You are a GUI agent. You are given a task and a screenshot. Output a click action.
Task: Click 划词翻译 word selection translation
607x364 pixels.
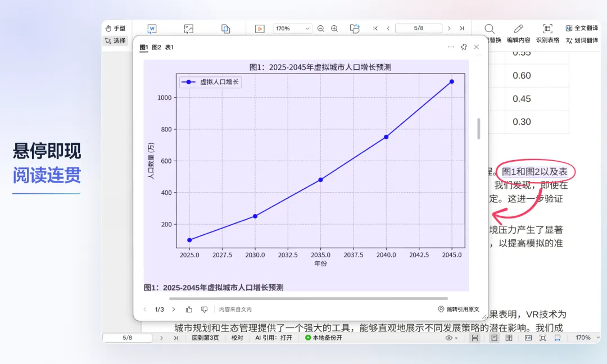[x=582, y=40]
